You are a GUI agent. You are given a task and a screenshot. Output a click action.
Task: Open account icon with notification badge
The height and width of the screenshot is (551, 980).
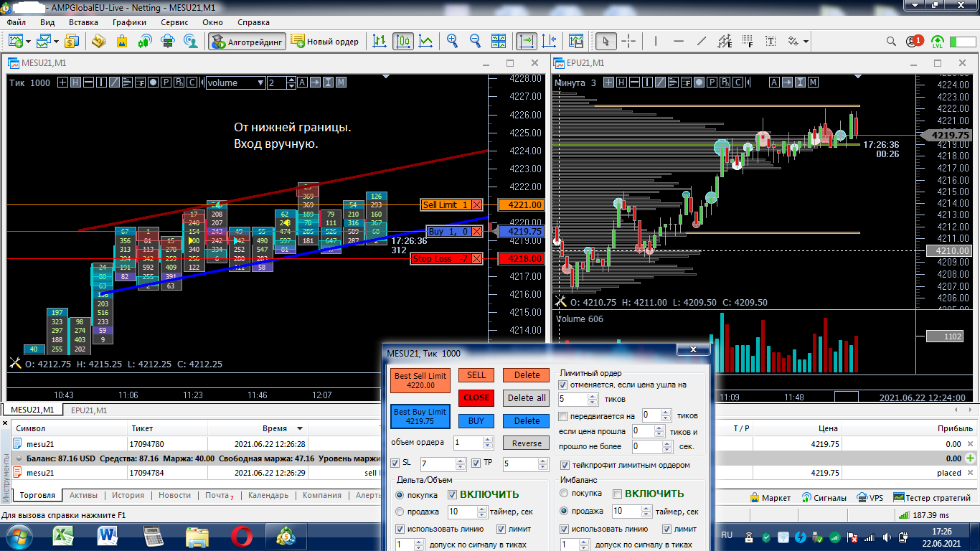coord(914,41)
